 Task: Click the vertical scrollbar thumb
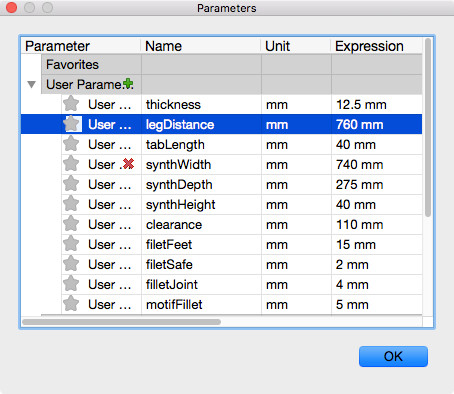coord(428,127)
